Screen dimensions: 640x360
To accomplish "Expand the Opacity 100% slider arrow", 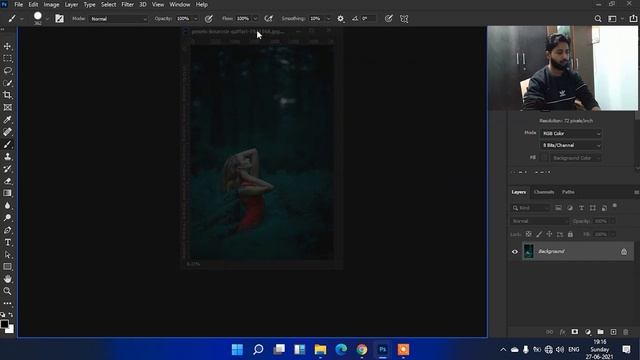I will 196,19.
